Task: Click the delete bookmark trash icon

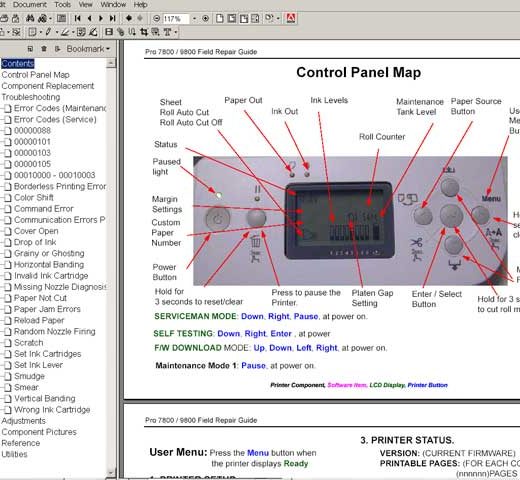Action: point(44,49)
